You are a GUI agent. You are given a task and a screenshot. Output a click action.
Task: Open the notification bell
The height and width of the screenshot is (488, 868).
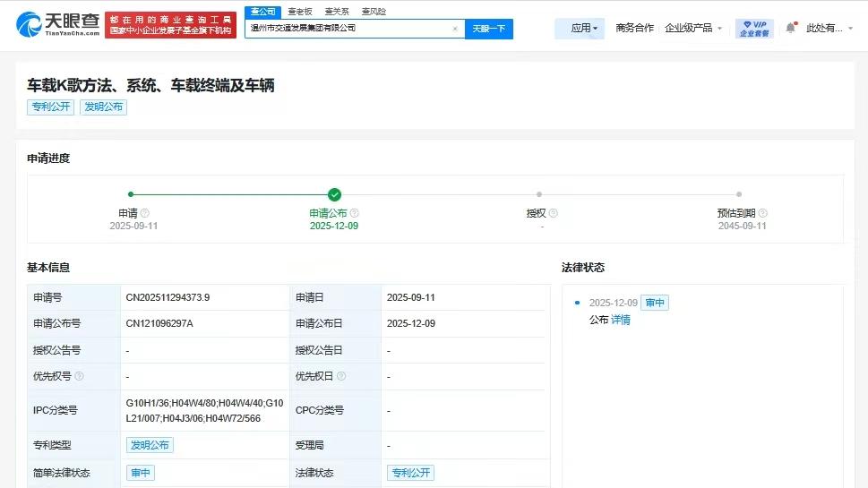click(790, 28)
